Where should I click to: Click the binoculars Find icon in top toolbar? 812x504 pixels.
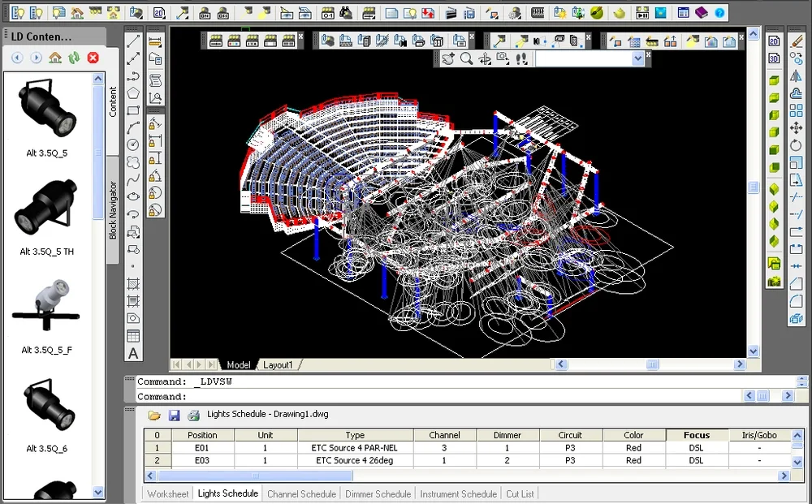coord(346,13)
